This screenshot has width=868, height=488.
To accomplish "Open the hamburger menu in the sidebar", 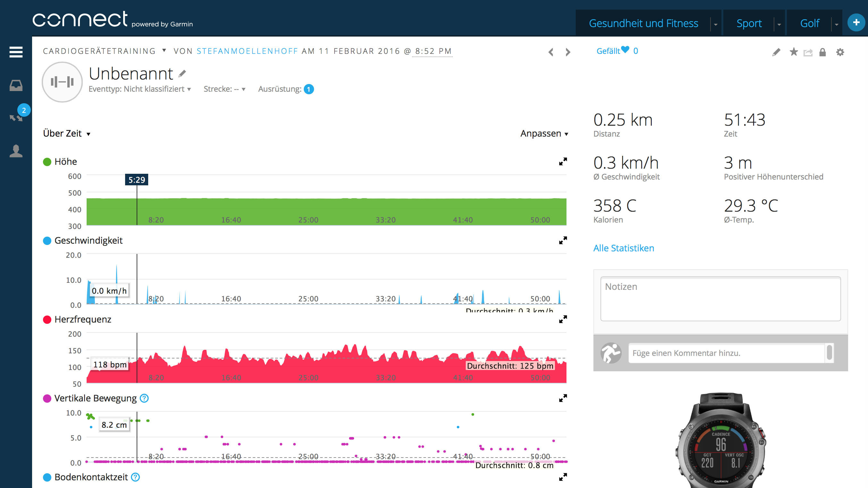I will 16,52.
